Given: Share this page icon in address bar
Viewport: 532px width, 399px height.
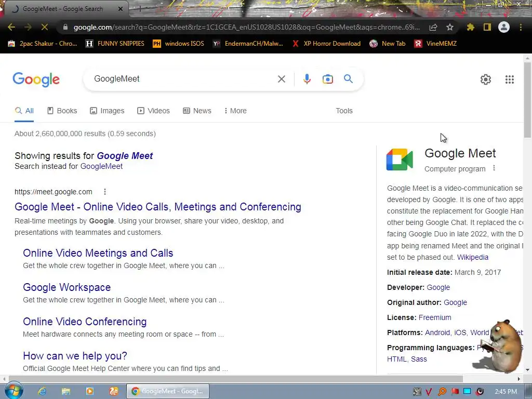Looking at the screenshot, I should (x=433, y=27).
